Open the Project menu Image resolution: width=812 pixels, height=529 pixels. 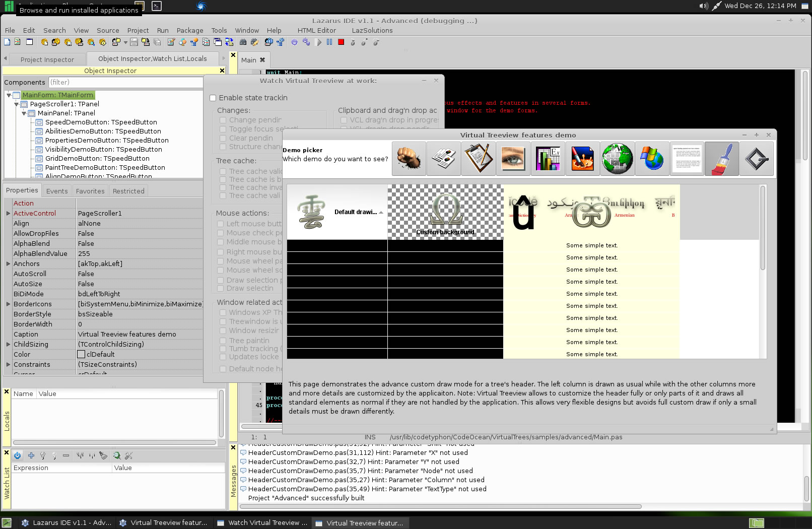[138, 30]
